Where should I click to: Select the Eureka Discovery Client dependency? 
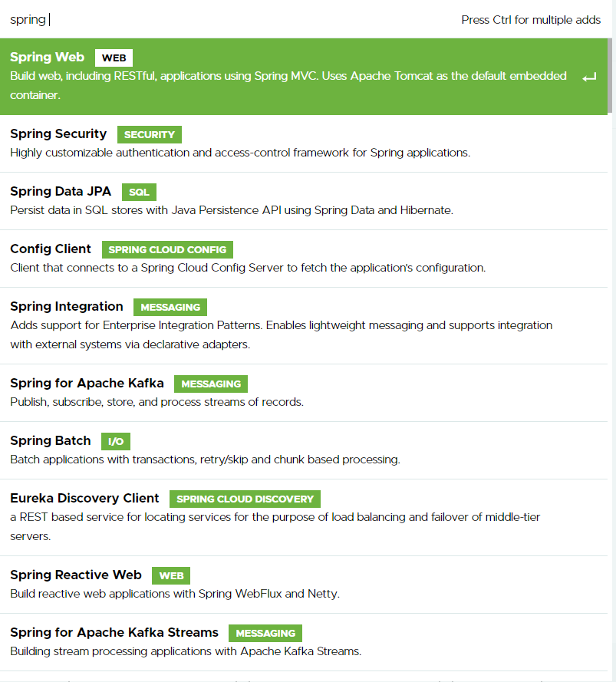tap(304, 518)
